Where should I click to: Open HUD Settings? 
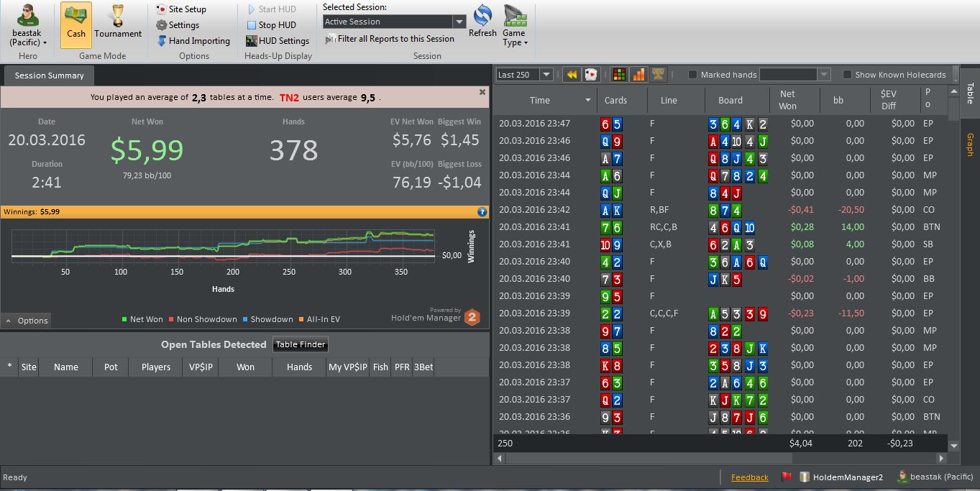(278, 41)
